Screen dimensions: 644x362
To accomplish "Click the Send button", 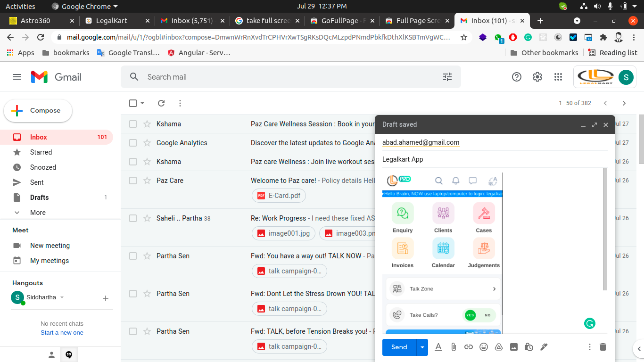I will [x=399, y=347].
